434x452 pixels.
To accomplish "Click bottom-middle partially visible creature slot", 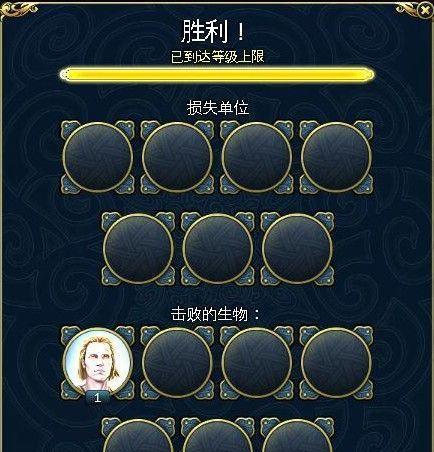I will tap(217, 435).
